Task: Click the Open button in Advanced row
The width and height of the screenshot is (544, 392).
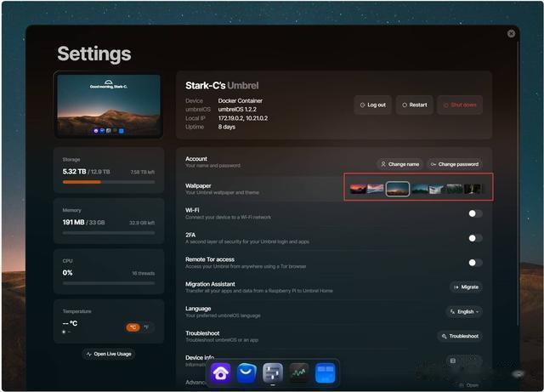Action: pos(469,385)
